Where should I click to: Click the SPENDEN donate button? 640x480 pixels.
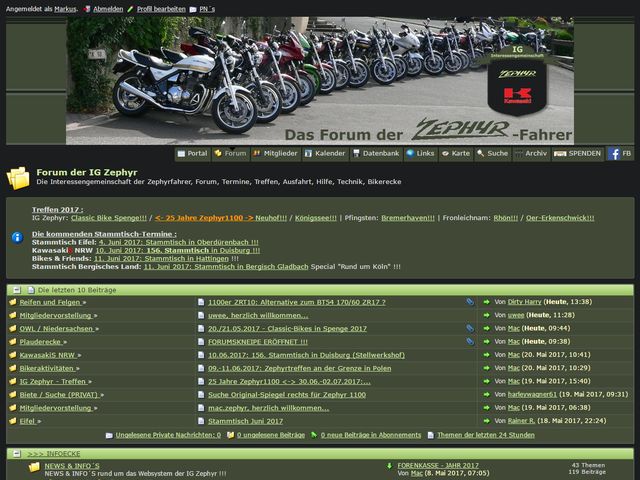tap(578, 153)
